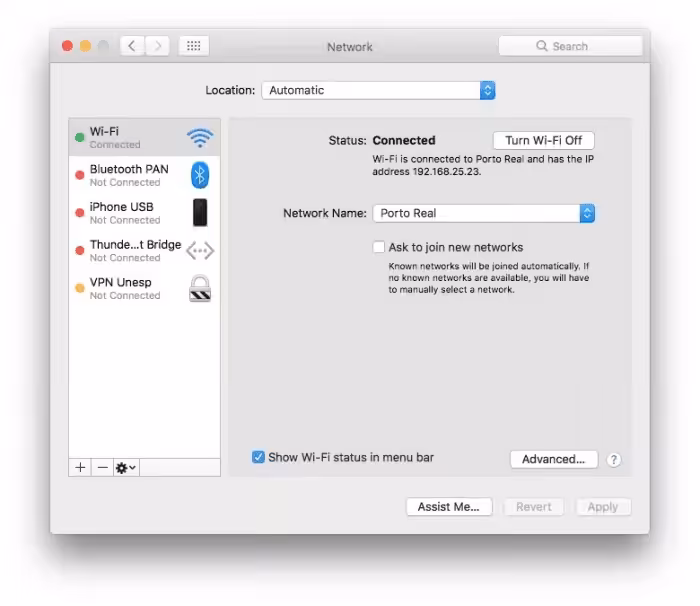Select the VPN Unesp service

tap(144, 288)
